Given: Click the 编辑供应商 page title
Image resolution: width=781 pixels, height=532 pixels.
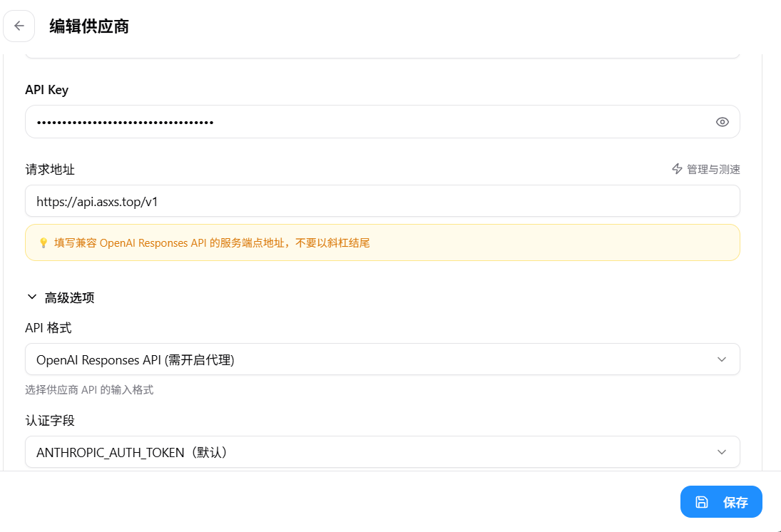Looking at the screenshot, I should coord(89,26).
